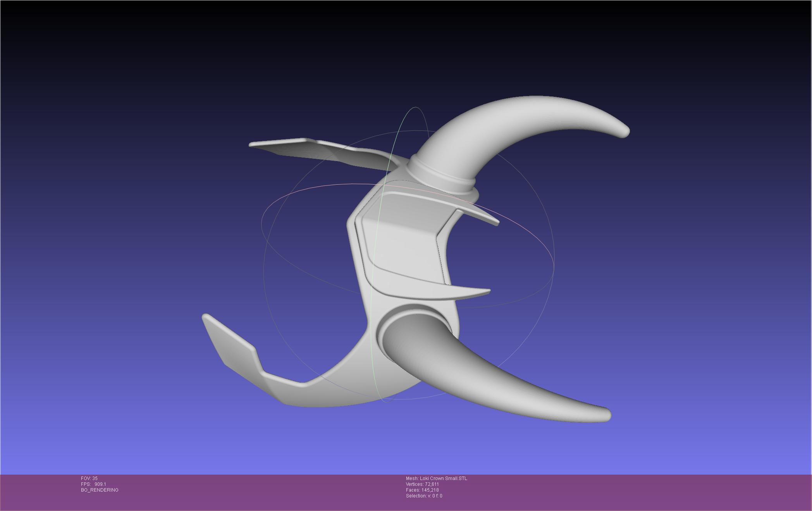812x511 pixels.
Task: Click the 'FOV: 35' readout
Action: pyautogui.click(x=89, y=478)
